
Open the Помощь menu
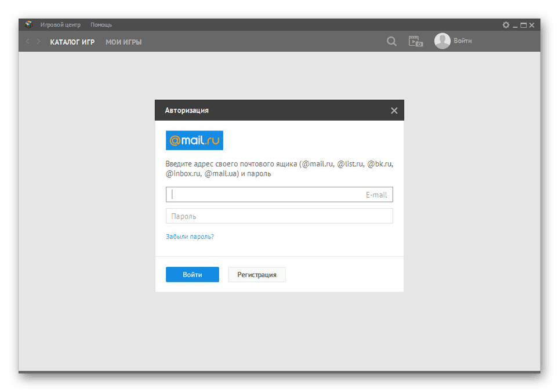101,25
